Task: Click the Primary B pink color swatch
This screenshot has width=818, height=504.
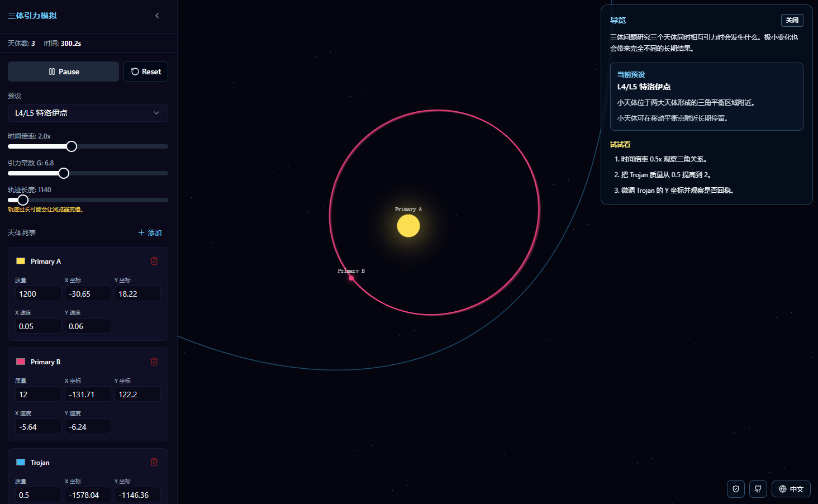Action: click(x=21, y=362)
